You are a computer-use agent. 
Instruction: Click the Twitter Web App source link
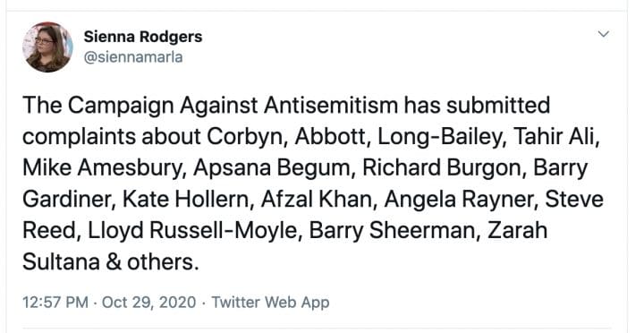[x=270, y=303]
